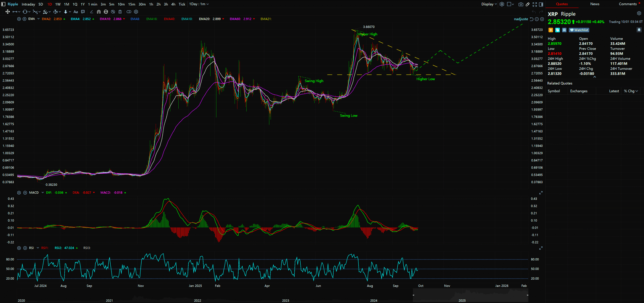Click the price alert bell icon
The image size is (644, 303).
[639, 30]
